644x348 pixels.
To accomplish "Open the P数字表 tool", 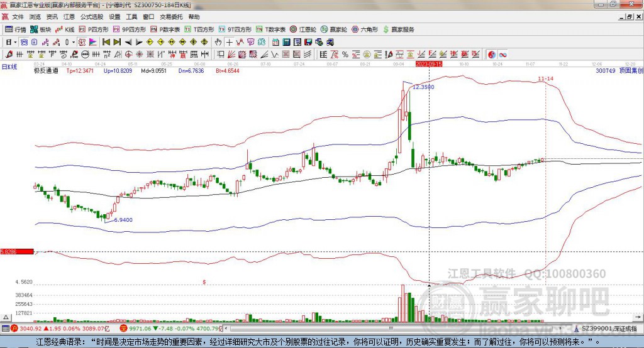I will tap(165, 30).
